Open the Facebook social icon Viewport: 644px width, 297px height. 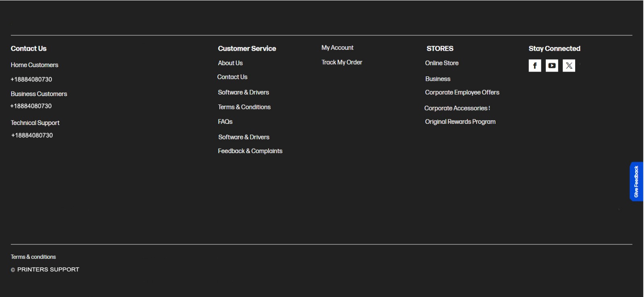click(535, 66)
